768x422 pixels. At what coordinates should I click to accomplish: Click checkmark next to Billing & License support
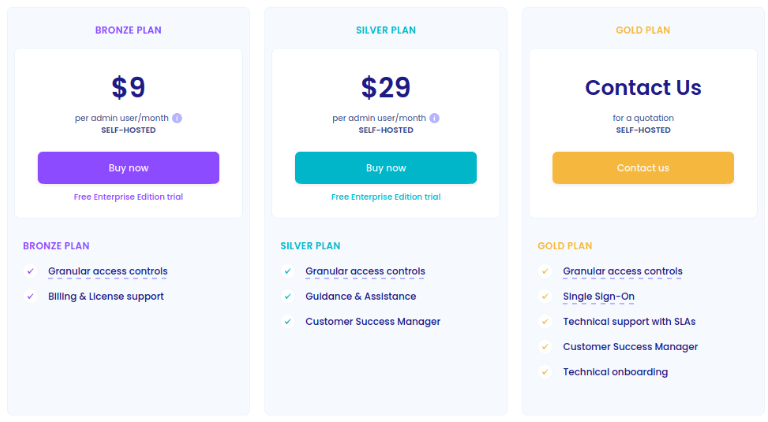pyautogui.click(x=31, y=296)
